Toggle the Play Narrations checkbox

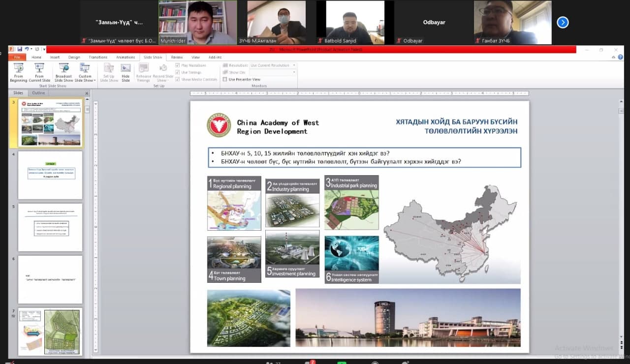(178, 65)
